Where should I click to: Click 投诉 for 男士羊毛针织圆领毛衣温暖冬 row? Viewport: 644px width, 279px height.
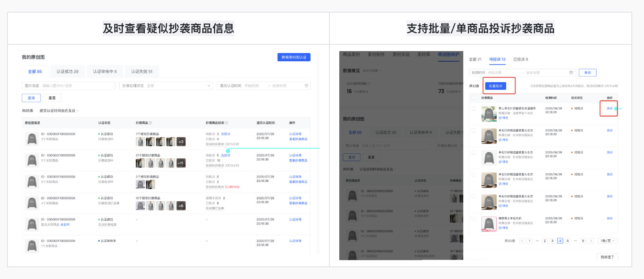[x=609, y=108]
